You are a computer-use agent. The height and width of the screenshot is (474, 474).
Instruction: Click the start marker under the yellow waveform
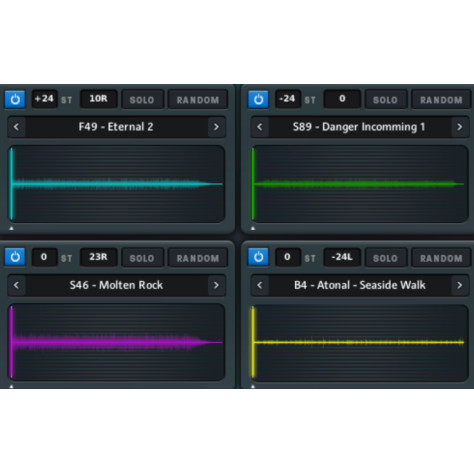pos(253,387)
